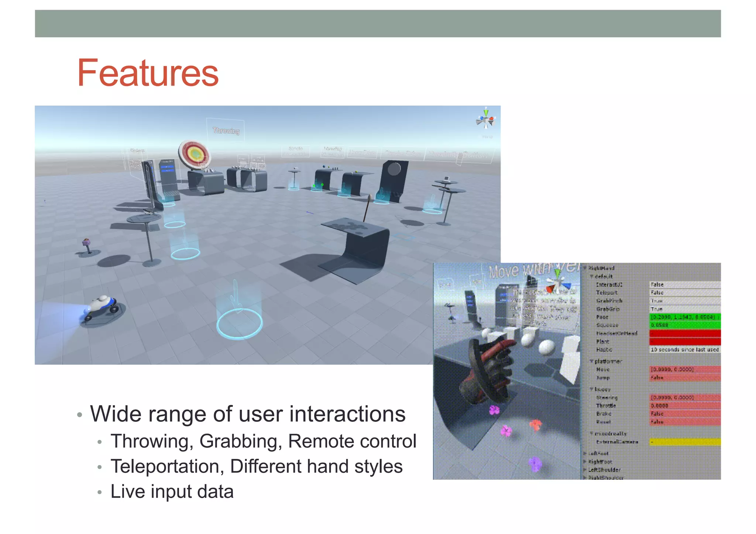Select the Squeeze row label
756x534 pixels.
[607, 325]
